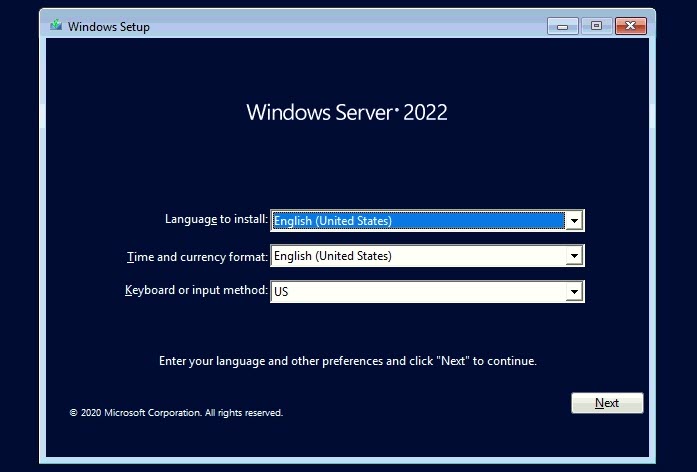Screen dimensions: 697x472
Task: Click the "Windows Setup" title bar text
Action: tap(109, 27)
